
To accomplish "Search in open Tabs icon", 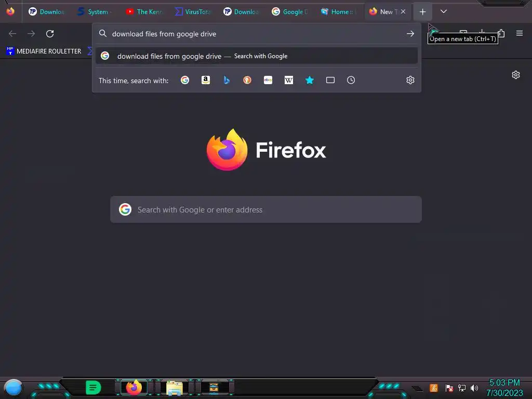I will click(330, 80).
